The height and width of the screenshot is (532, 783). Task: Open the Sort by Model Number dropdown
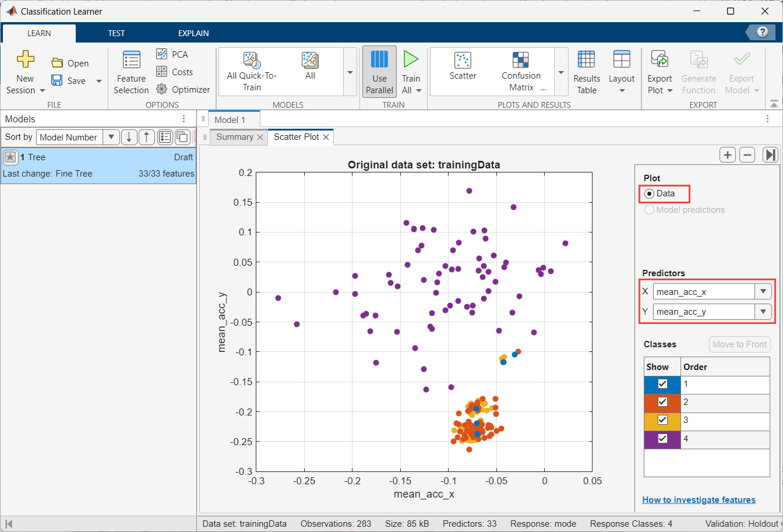click(111, 138)
